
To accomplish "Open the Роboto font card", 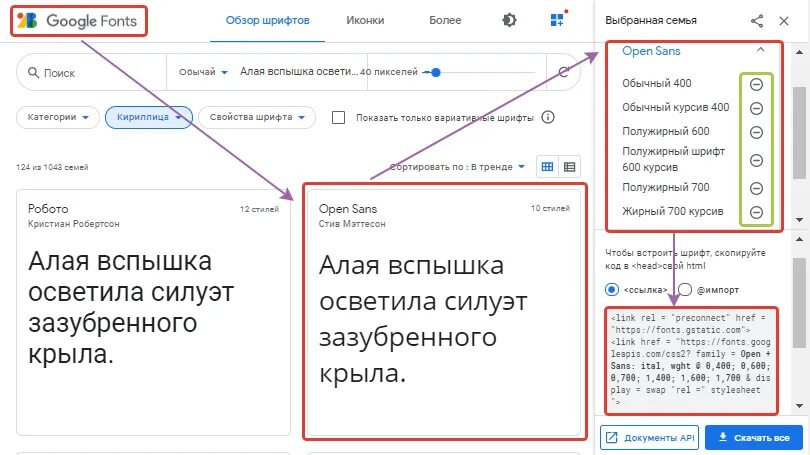I will 153,312.
